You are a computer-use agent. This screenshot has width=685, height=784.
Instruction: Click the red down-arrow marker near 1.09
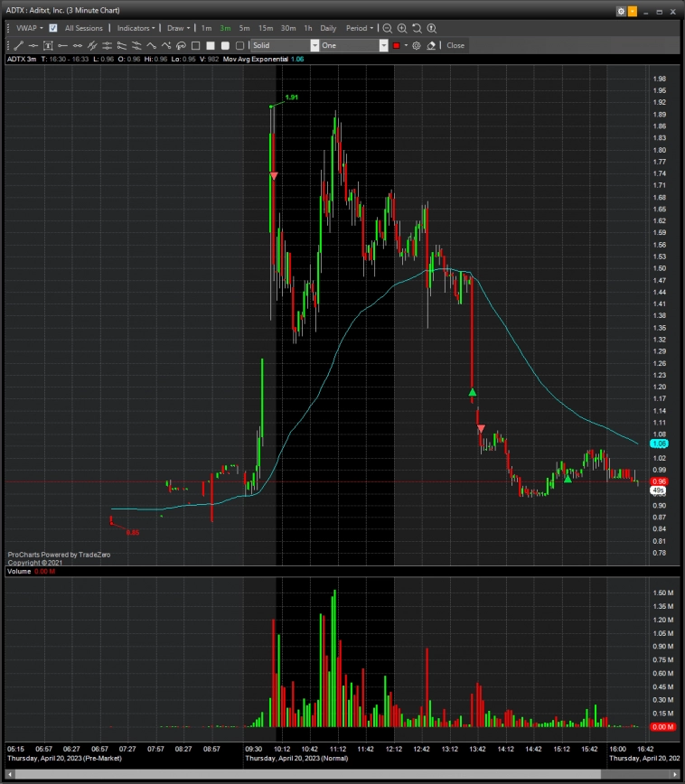point(481,428)
